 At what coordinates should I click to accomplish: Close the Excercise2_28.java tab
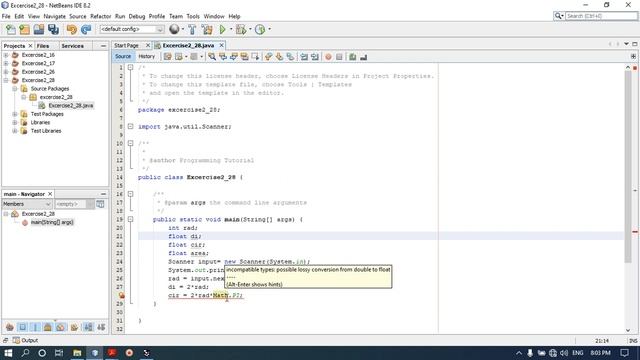(x=222, y=45)
